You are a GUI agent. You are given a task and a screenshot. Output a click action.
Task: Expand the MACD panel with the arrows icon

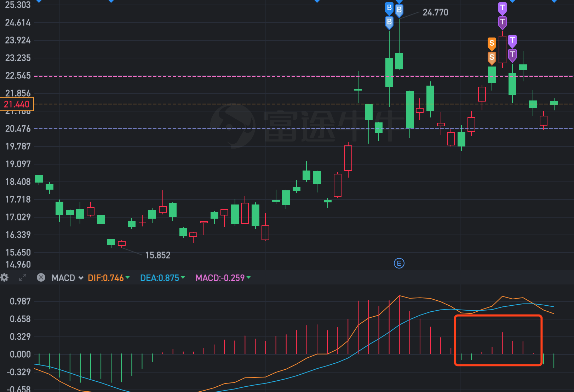point(23,278)
